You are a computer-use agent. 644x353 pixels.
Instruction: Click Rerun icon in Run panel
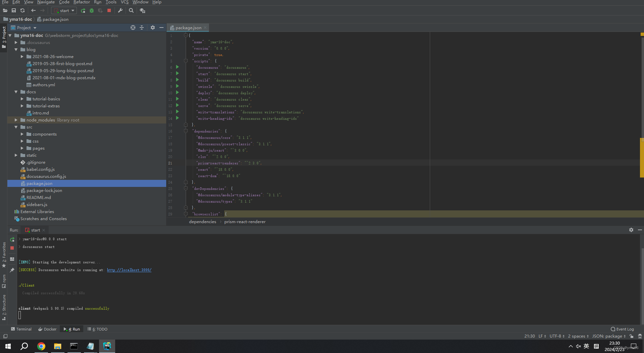12,240
